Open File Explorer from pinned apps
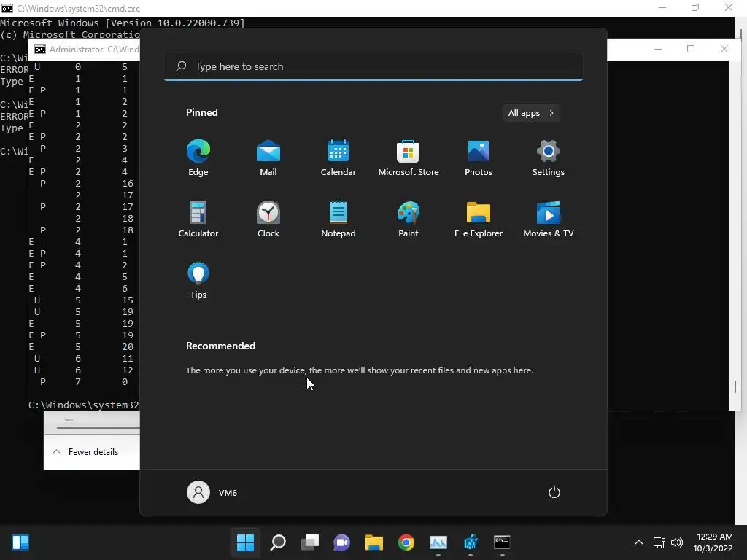This screenshot has width=747, height=560. pos(479,219)
